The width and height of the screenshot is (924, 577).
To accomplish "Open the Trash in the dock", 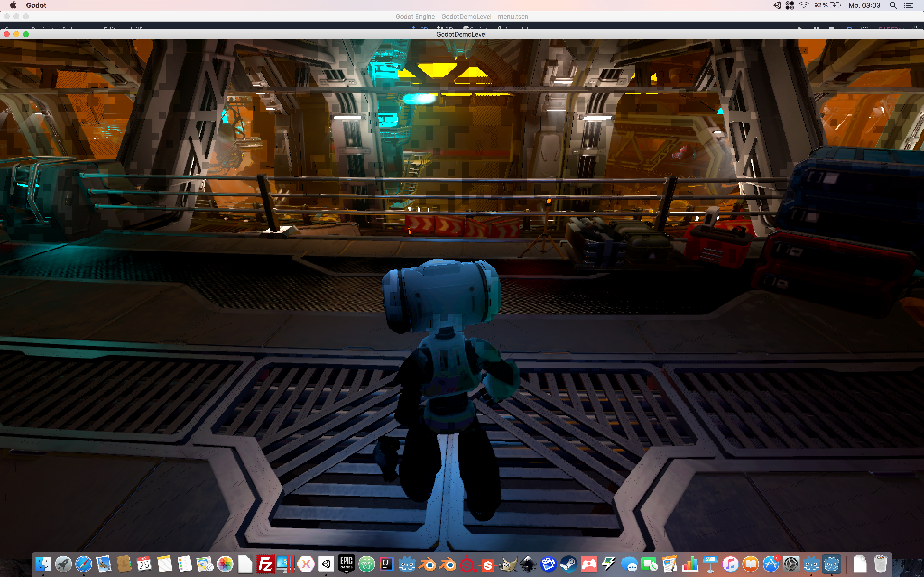I will pos(880,564).
